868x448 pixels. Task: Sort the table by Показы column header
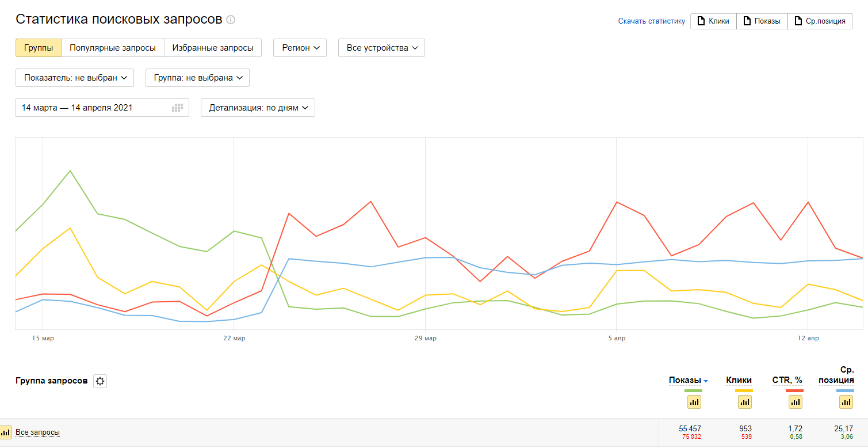[x=685, y=380]
